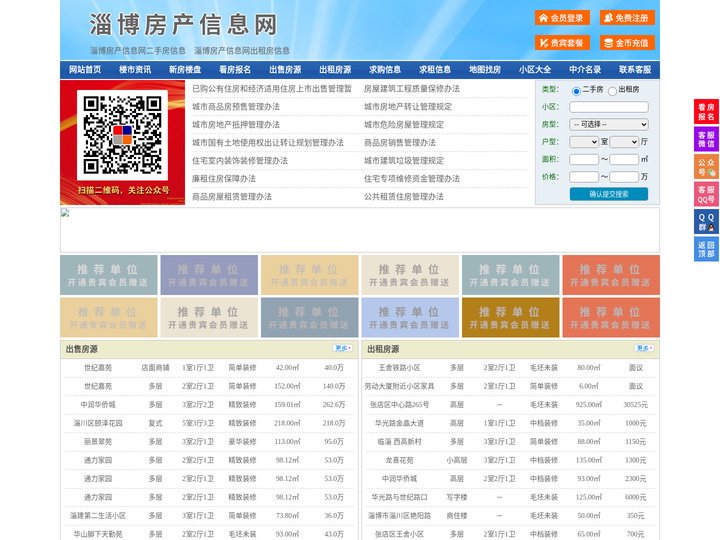Click the 淄博房产信息网 site logo

(x=183, y=25)
